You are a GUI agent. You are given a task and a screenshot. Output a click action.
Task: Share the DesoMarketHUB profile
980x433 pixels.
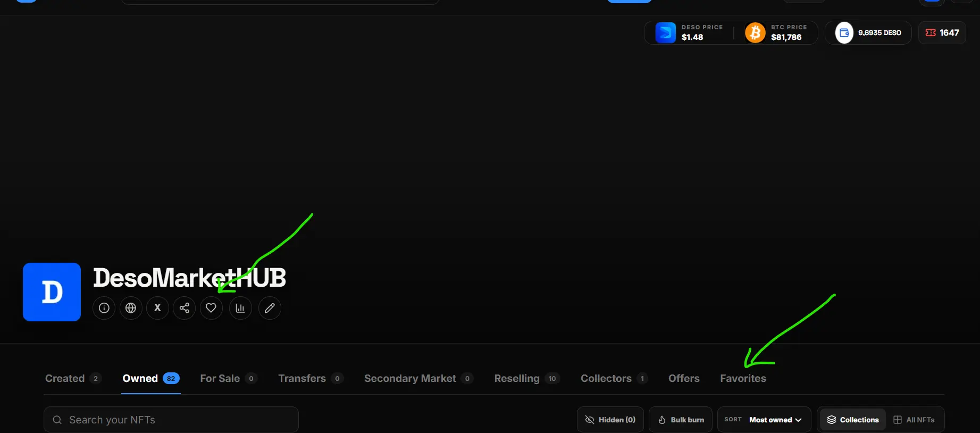[185, 308]
